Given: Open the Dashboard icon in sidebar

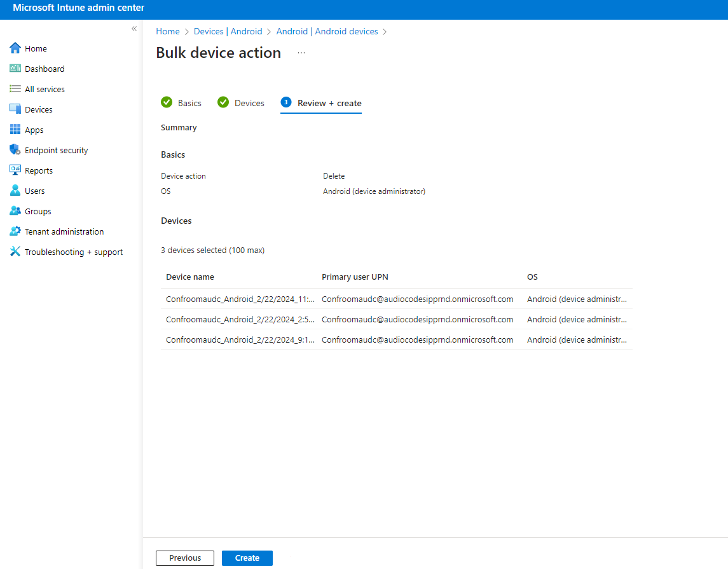Looking at the screenshot, I should pyautogui.click(x=15, y=69).
